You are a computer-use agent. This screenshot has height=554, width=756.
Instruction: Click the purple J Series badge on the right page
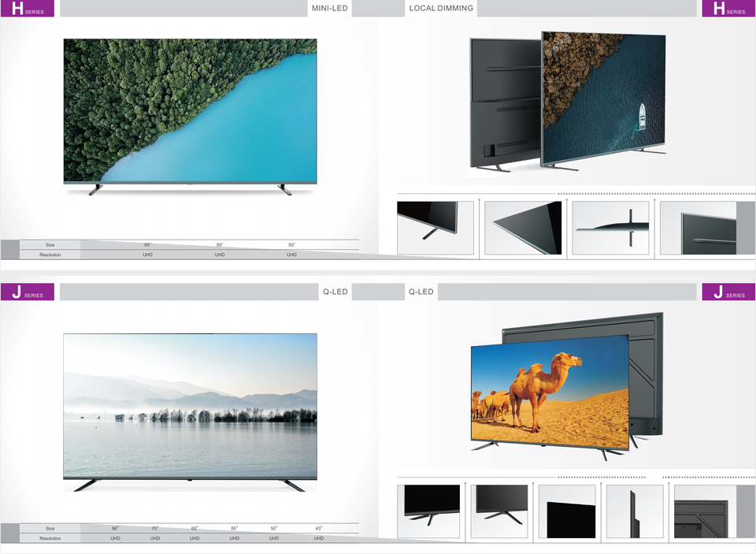coord(728,292)
